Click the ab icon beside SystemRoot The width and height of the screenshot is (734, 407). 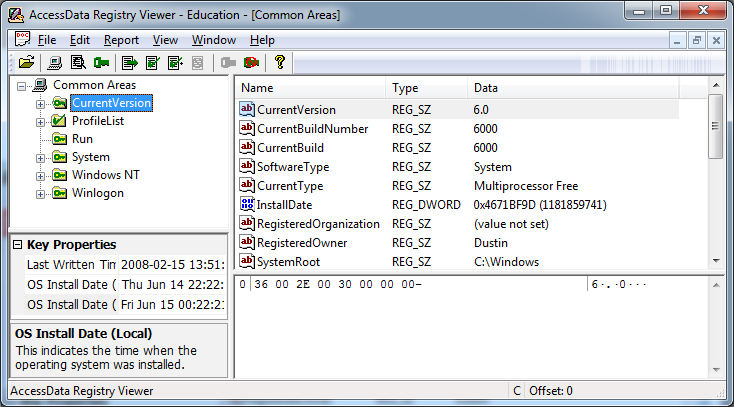coord(247,261)
